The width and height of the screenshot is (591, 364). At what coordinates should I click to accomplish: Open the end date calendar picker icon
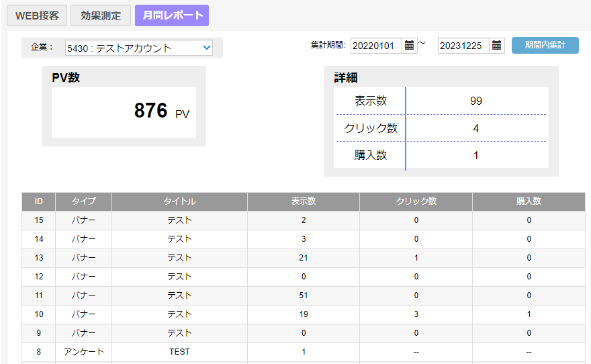tap(497, 46)
